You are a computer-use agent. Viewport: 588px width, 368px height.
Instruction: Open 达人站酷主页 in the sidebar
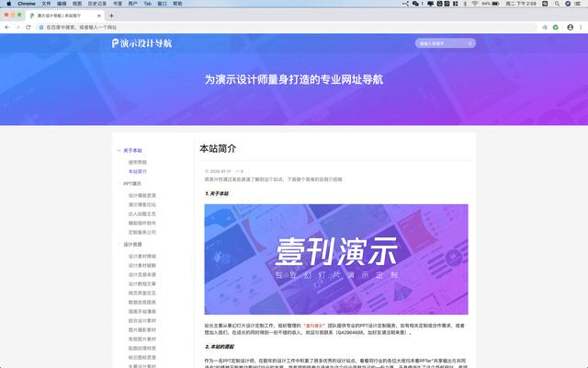(141, 214)
